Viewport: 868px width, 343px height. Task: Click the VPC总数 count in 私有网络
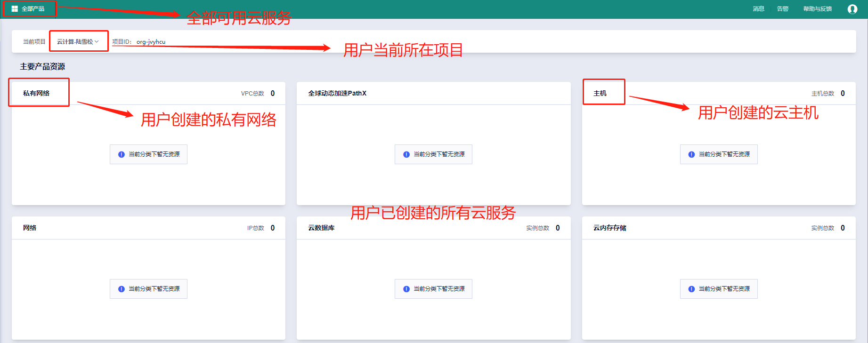pyautogui.click(x=272, y=93)
